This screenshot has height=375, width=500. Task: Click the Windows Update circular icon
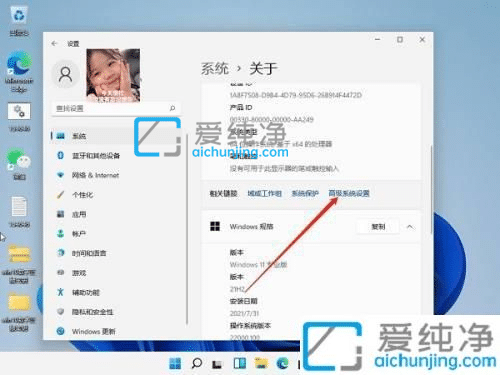(x=60, y=331)
